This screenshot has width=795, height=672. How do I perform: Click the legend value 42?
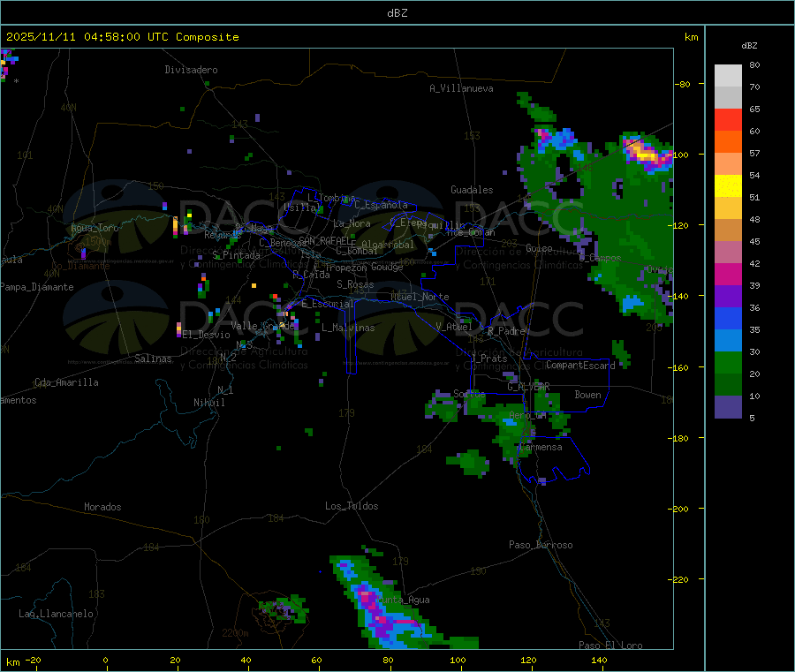click(754, 263)
